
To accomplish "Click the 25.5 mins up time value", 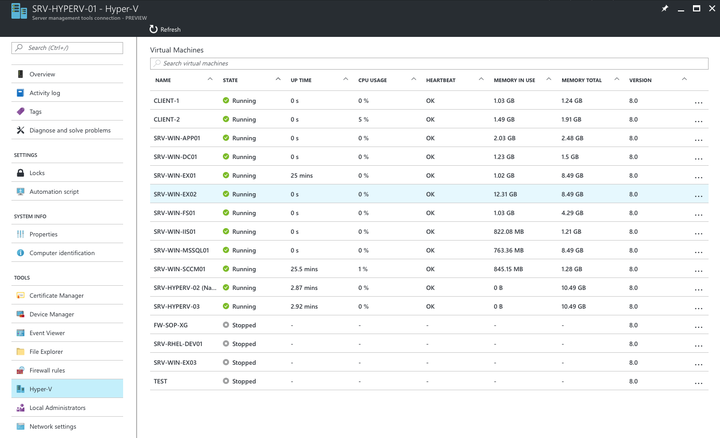I will (x=304, y=269).
